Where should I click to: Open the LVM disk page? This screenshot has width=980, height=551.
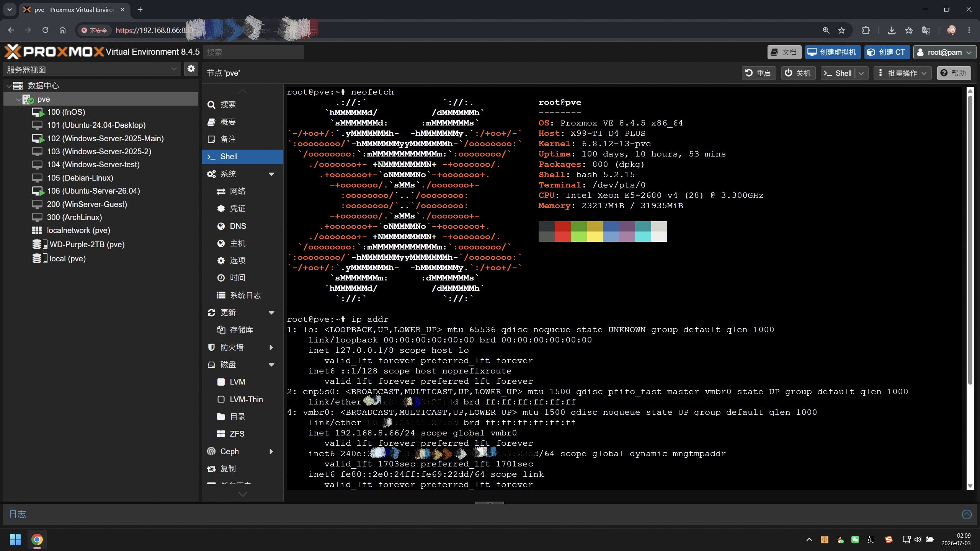click(x=242, y=382)
